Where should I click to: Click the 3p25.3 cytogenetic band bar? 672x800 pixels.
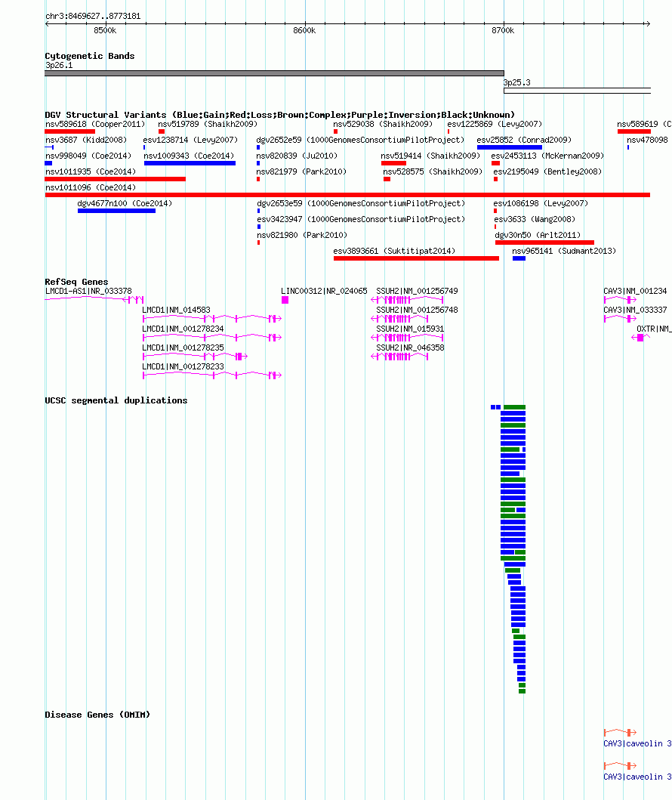click(577, 91)
